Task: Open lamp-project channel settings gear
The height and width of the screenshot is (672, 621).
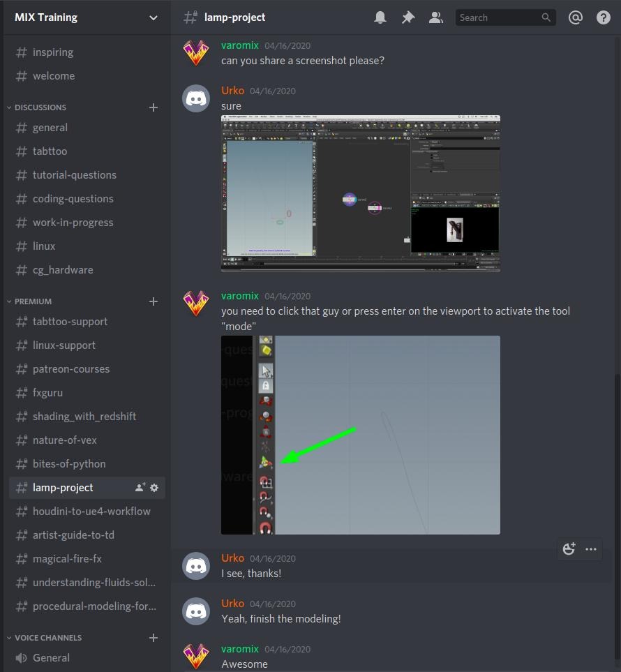Action: click(x=154, y=488)
